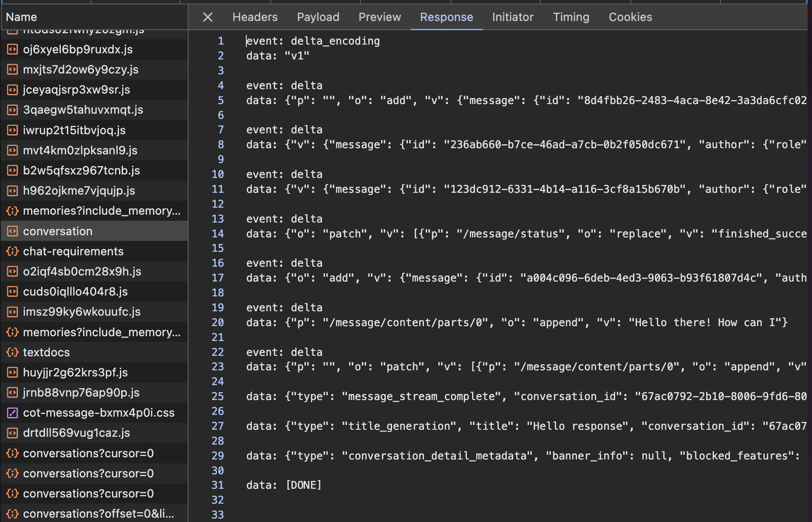Select the o2iqf4sb0cm28x9h.js request
The width and height of the screenshot is (812, 522).
[94, 271]
